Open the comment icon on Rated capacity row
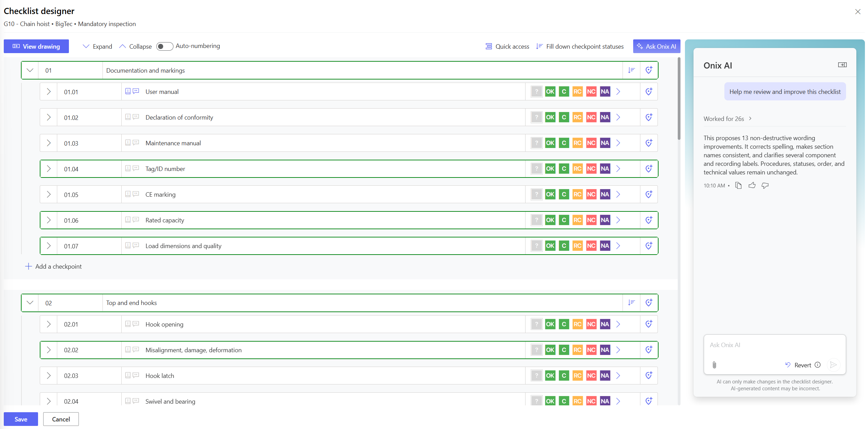Viewport: 868px width, 429px height. [x=136, y=220]
